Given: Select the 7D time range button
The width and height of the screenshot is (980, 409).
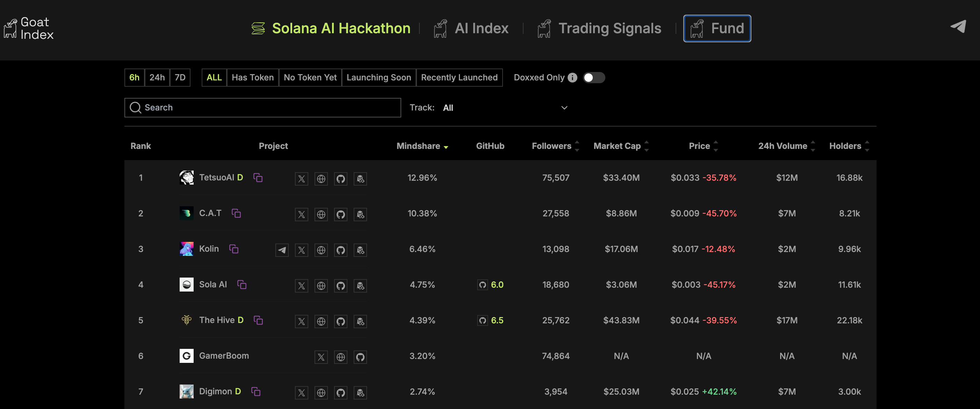Looking at the screenshot, I should (x=180, y=77).
